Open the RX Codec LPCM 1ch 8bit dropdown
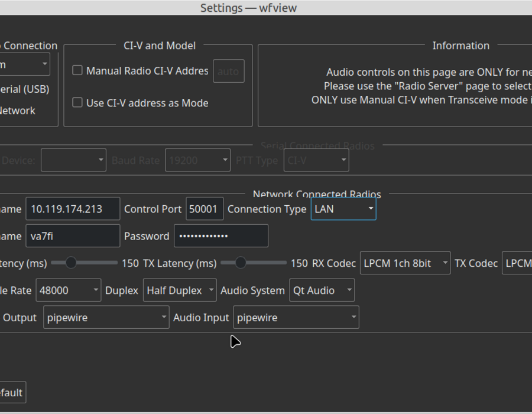 click(405, 263)
